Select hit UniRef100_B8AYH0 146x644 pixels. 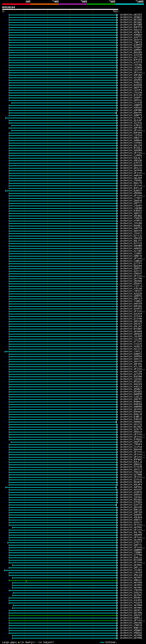[131, 113]
